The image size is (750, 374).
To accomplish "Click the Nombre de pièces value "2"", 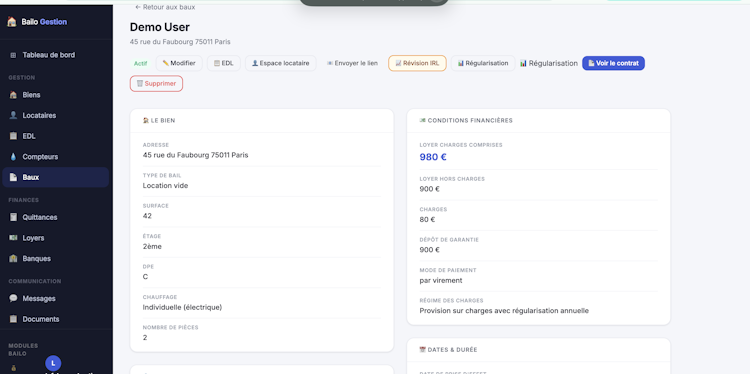I will (145, 338).
